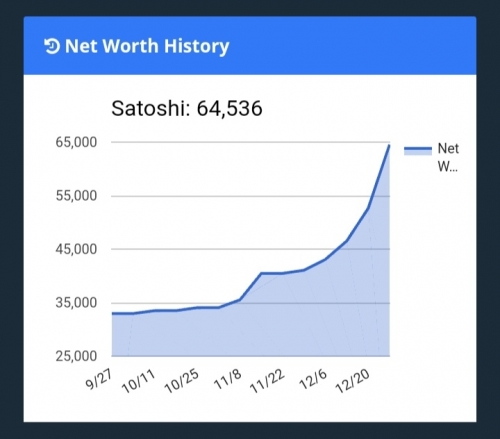Click the Satoshi: 64,536 chart title
The width and height of the screenshot is (500, 439).
pos(187,108)
